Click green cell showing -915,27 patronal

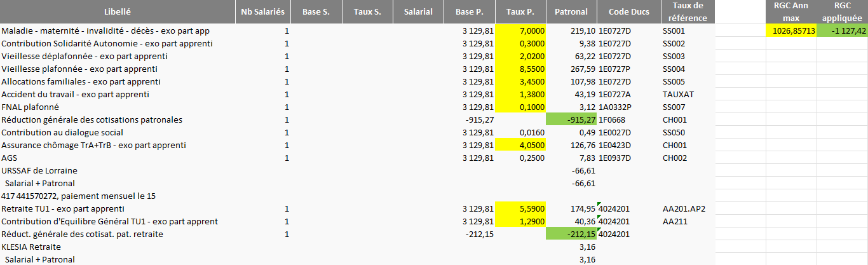point(571,119)
